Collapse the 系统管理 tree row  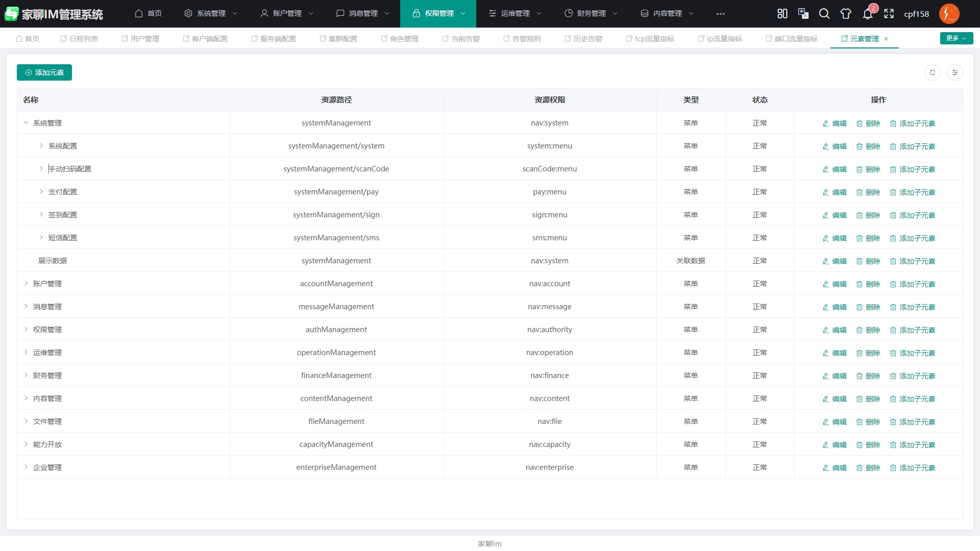pyautogui.click(x=26, y=123)
